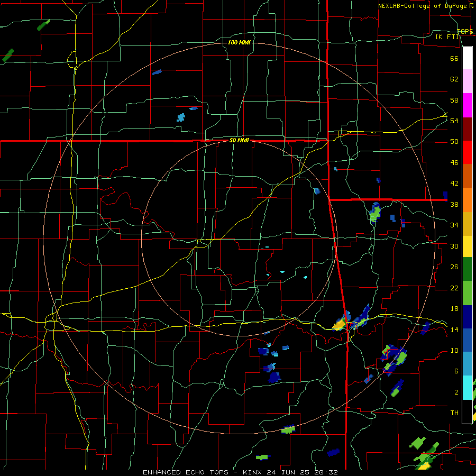The width and height of the screenshot is (476, 476).
Task: Click the navy blue legend swatch
Action: [x=467, y=317]
